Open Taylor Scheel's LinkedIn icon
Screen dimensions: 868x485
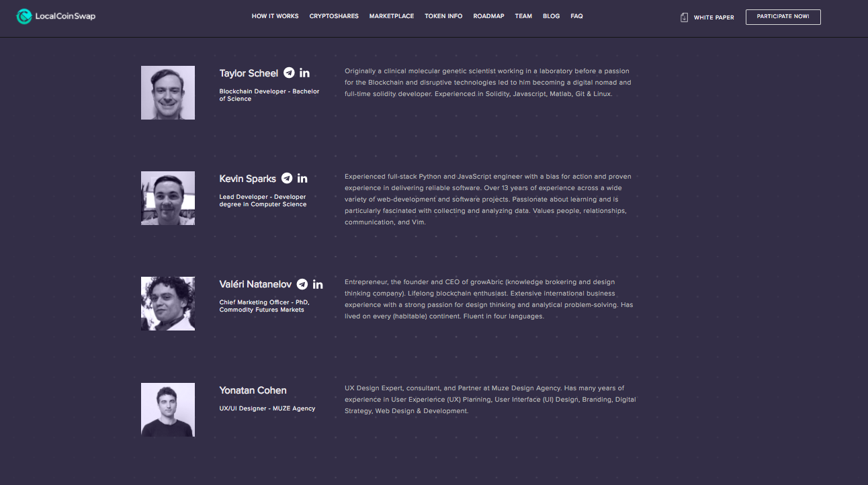click(304, 73)
